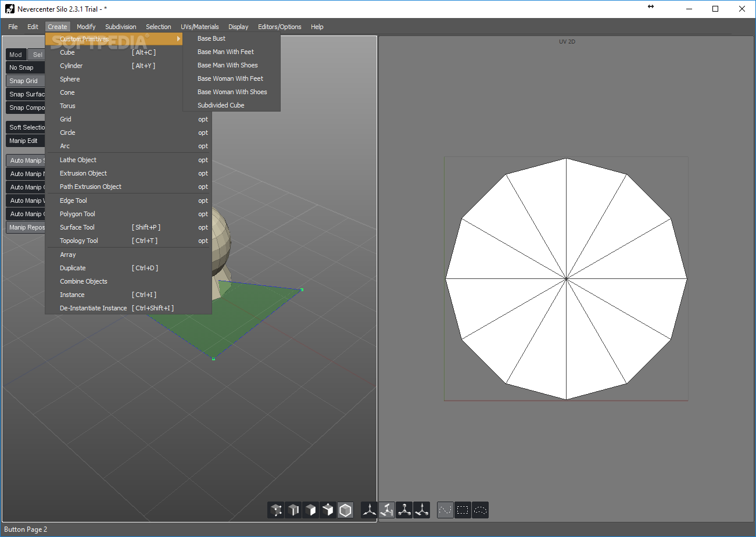Activate the scale manipulator icon
Screen dimensions: 756x537
[404, 510]
